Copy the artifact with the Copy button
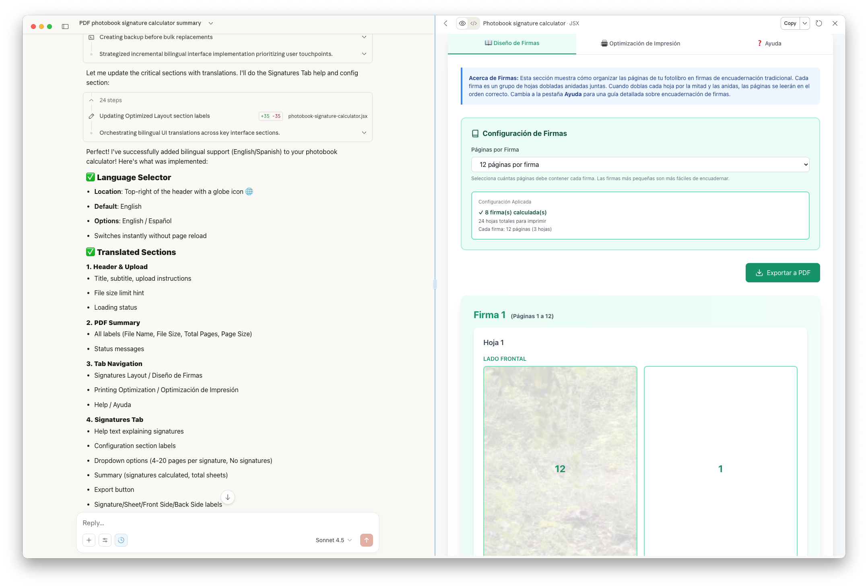 point(790,23)
